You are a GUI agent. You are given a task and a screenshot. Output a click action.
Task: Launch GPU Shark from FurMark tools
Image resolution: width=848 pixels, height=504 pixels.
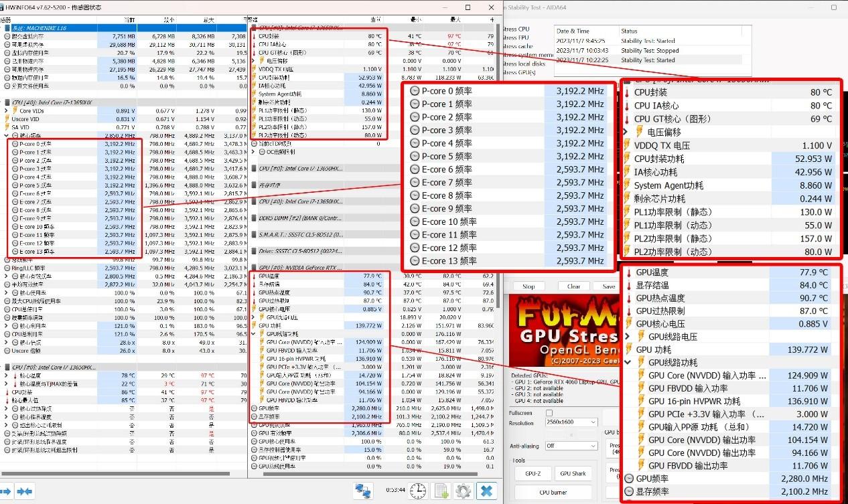point(573,473)
